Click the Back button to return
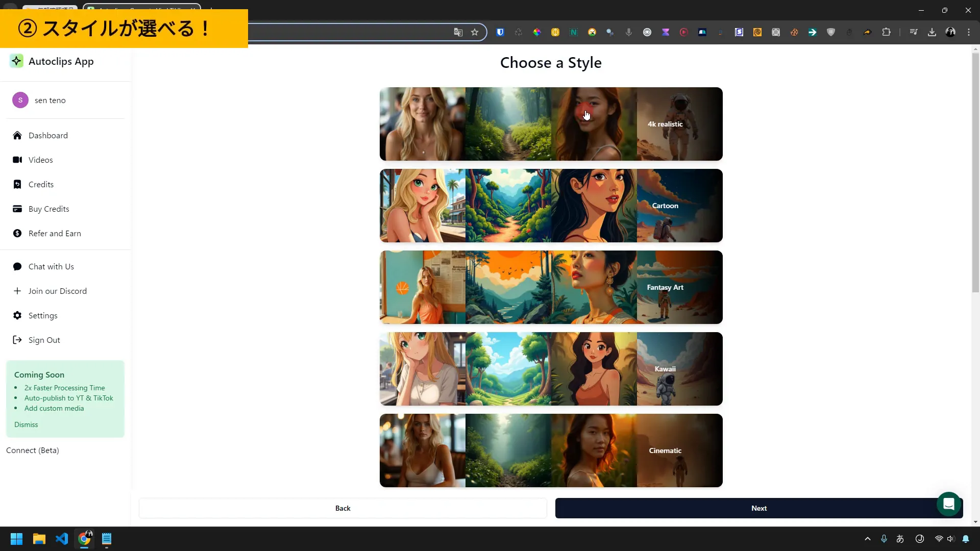 [x=344, y=508]
